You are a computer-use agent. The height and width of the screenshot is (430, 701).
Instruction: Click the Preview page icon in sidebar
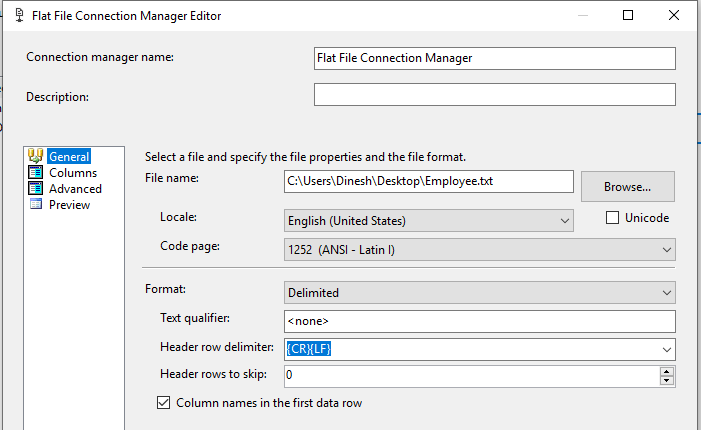point(36,204)
